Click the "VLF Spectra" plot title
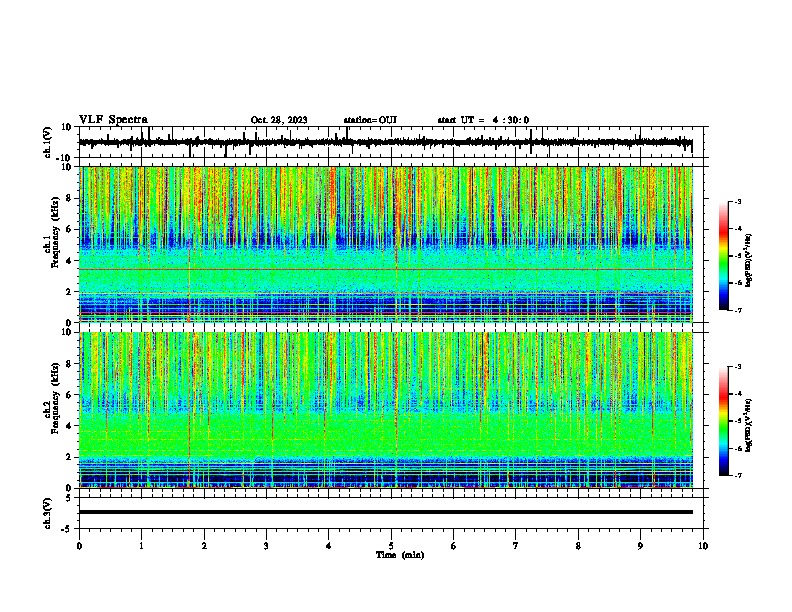 (113, 120)
